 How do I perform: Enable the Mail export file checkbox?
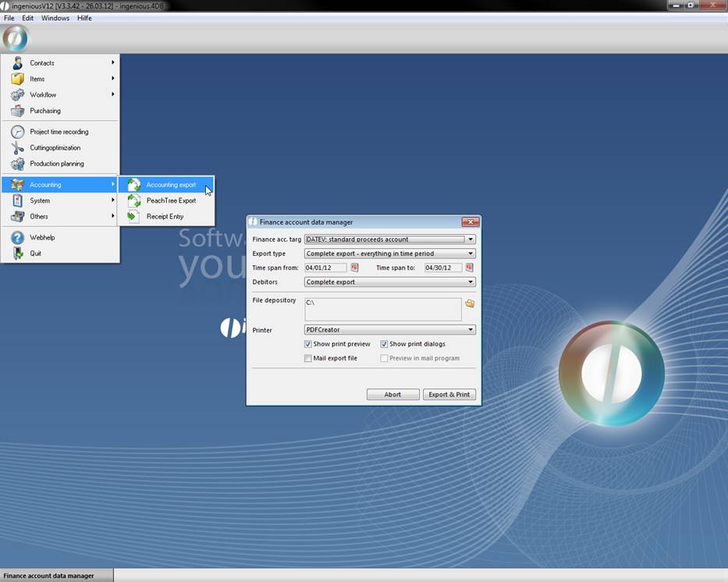[x=308, y=358]
